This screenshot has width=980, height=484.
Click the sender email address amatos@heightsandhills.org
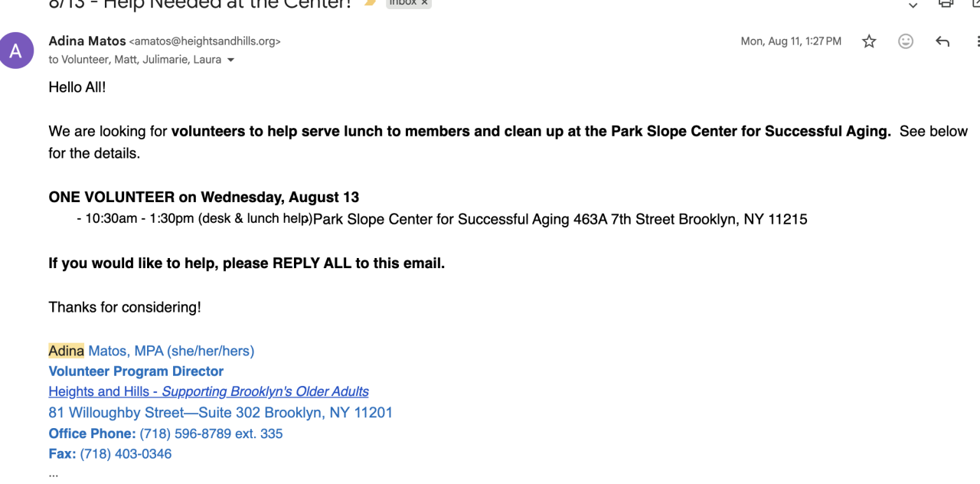coord(204,41)
